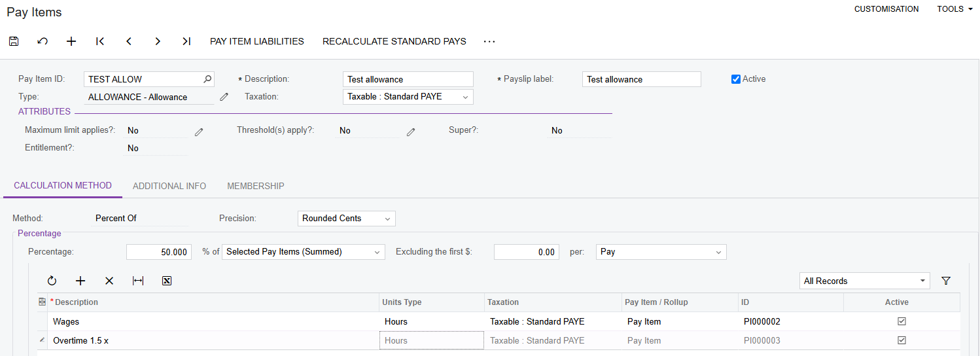
Task: Click the Undo arrow icon
Action: (43, 41)
